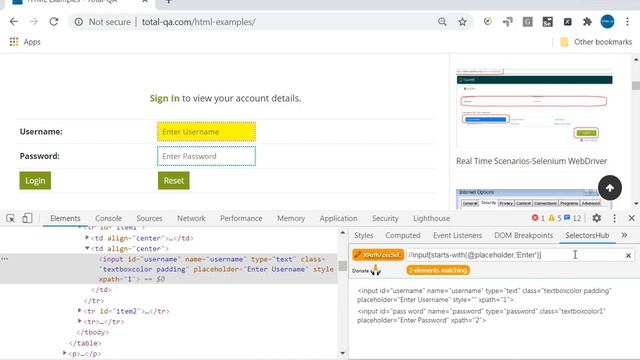Screen dimensions: 640x360
Task: Open the Other bookmarks folder
Action: pos(596,42)
